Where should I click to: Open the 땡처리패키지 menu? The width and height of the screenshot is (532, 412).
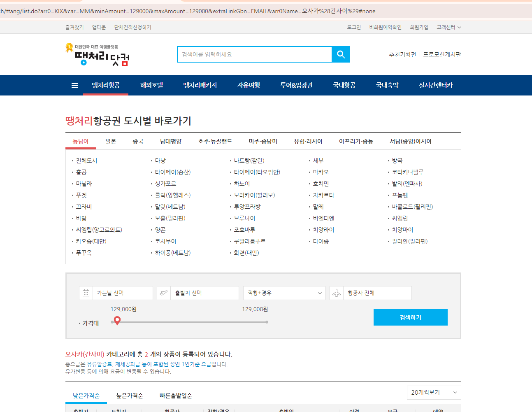tap(200, 85)
